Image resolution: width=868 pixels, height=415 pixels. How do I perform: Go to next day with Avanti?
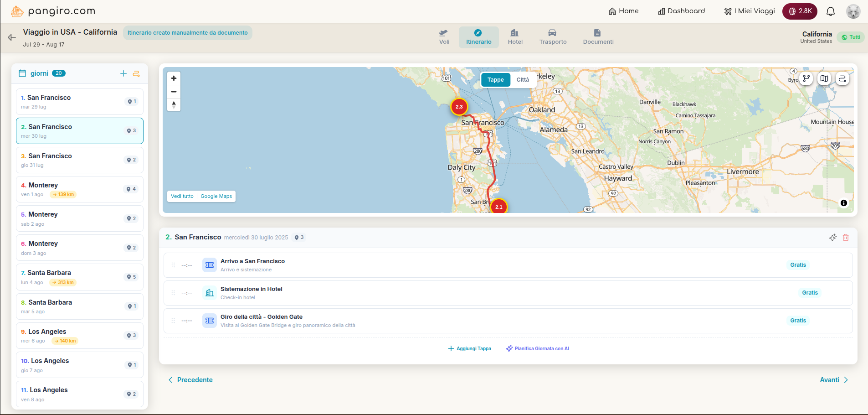pos(833,380)
